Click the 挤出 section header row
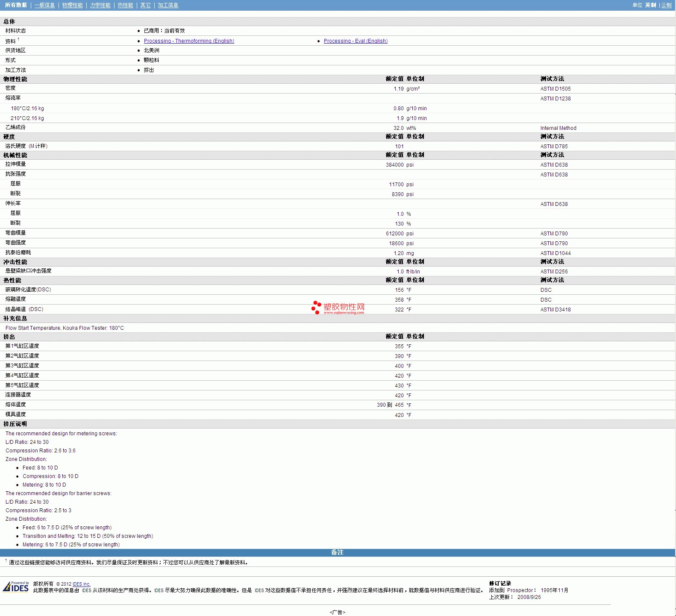This screenshot has height=616, width=676. (x=9, y=337)
